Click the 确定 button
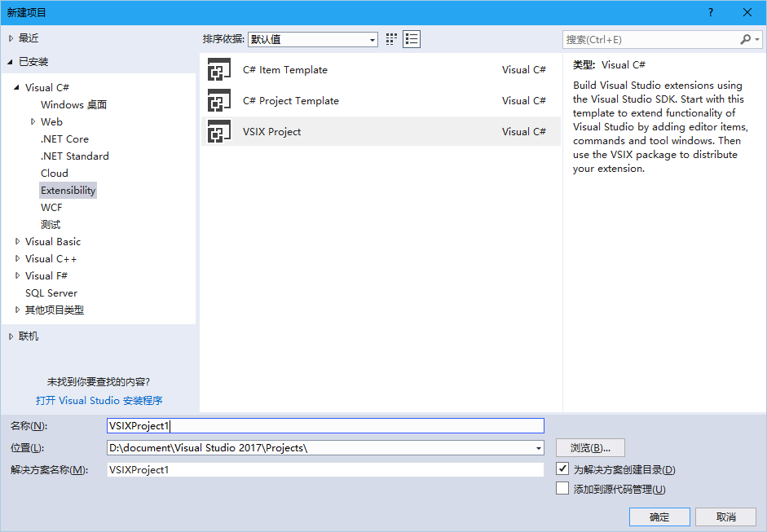 click(659, 517)
